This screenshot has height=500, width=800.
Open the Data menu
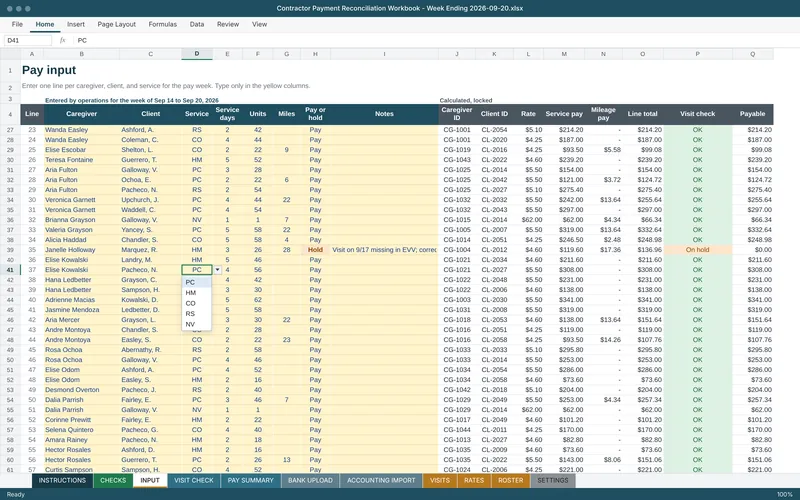pyautogui.click(x=197, y=24)
